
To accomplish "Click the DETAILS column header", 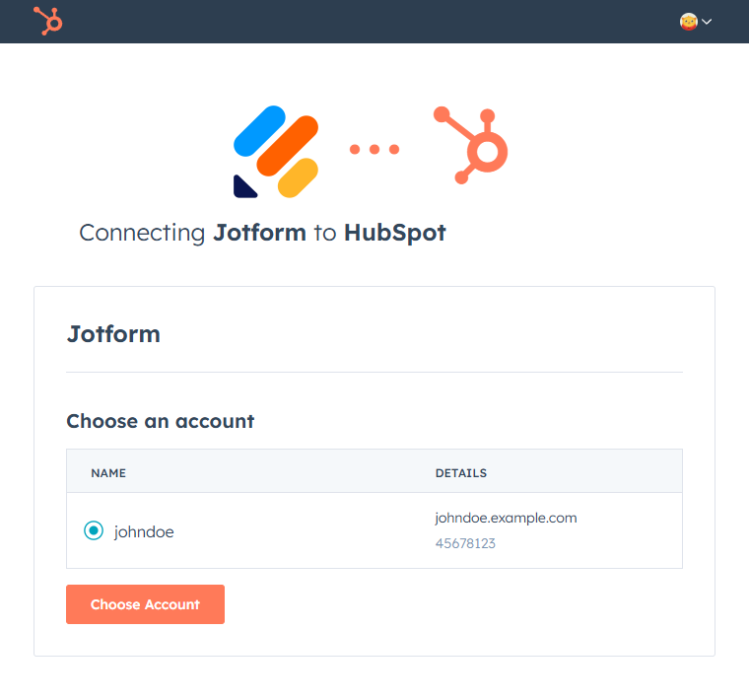I will 461,473.
